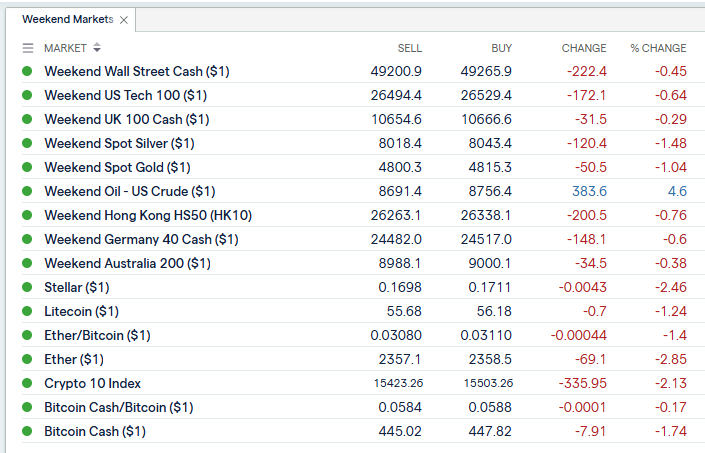Click green status dot for Bitcoin Cash ($1)
The height and width of the screenshot is (453, 705).
tap(27, 431)
